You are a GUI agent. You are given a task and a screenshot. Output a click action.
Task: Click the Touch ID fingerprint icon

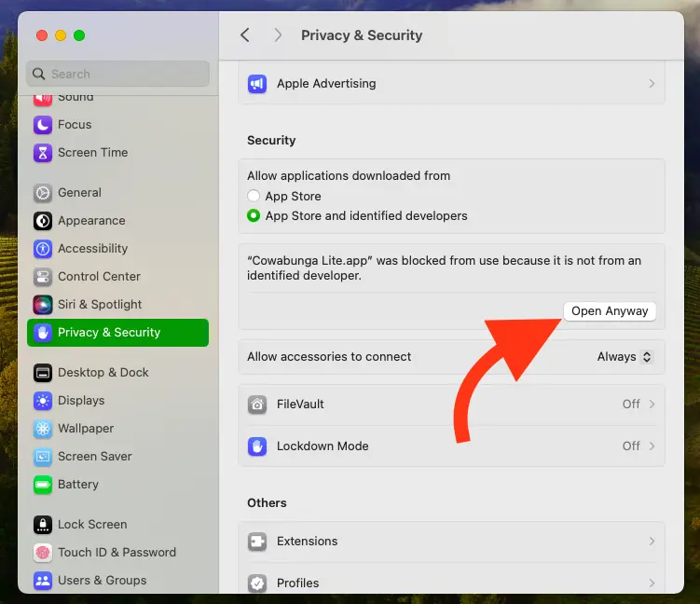(43, 553)
